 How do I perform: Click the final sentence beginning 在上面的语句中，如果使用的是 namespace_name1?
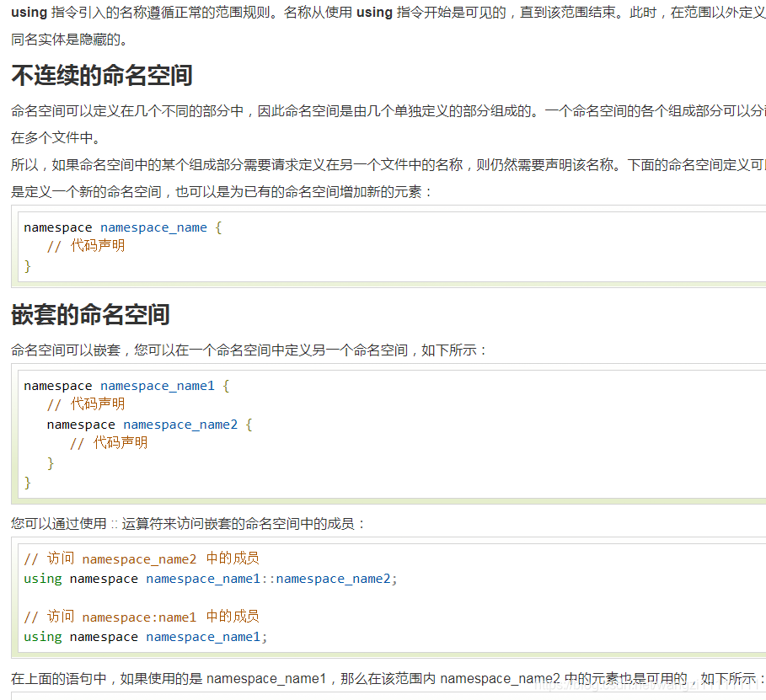click(388, 678)
